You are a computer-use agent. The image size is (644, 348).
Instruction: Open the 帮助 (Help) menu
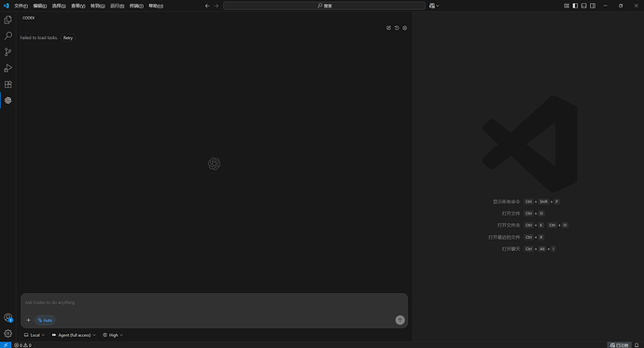click(x=156, y=6)
